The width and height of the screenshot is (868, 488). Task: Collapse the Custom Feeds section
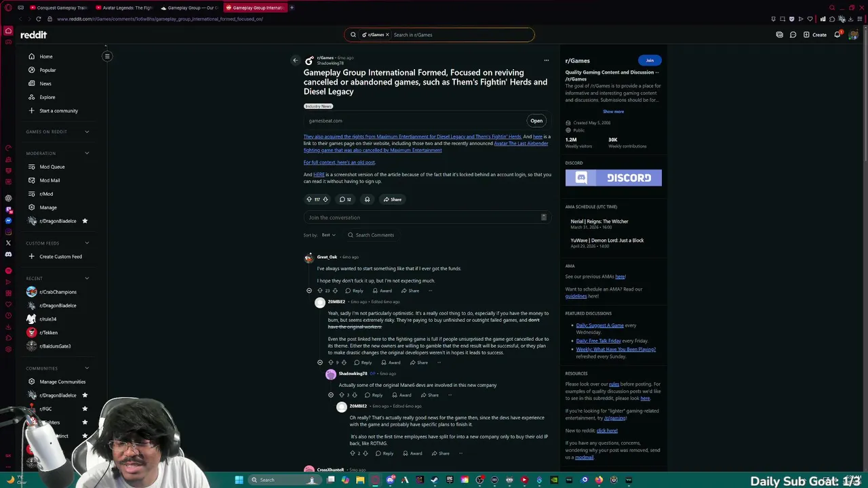tap(87, 243)
